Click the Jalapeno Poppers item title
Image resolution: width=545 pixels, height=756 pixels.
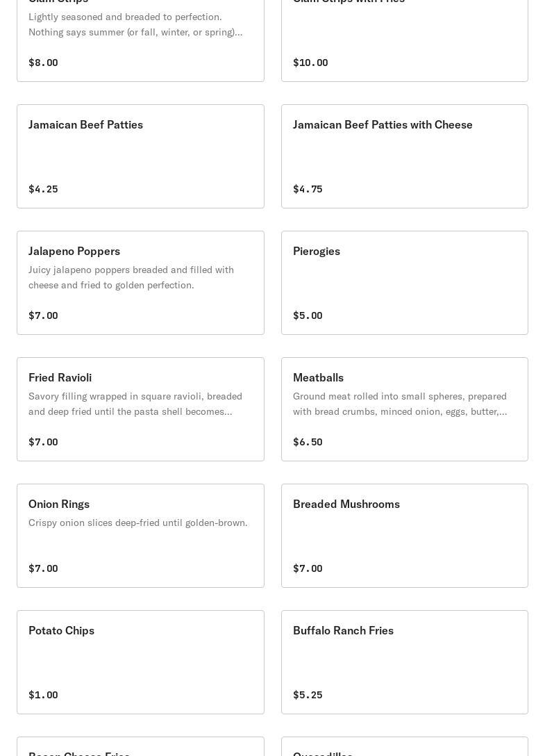pos(74,251)
